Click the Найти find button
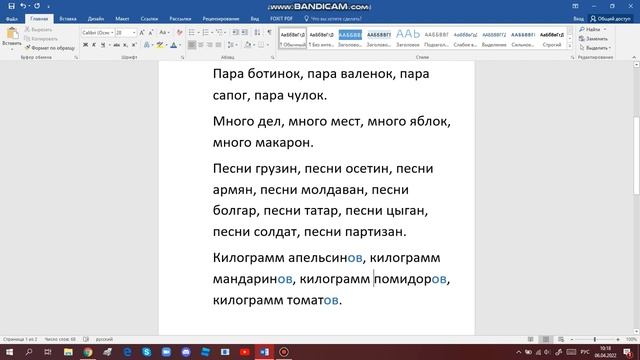Viewport: 640px width, 360px height. click(592, 29)
